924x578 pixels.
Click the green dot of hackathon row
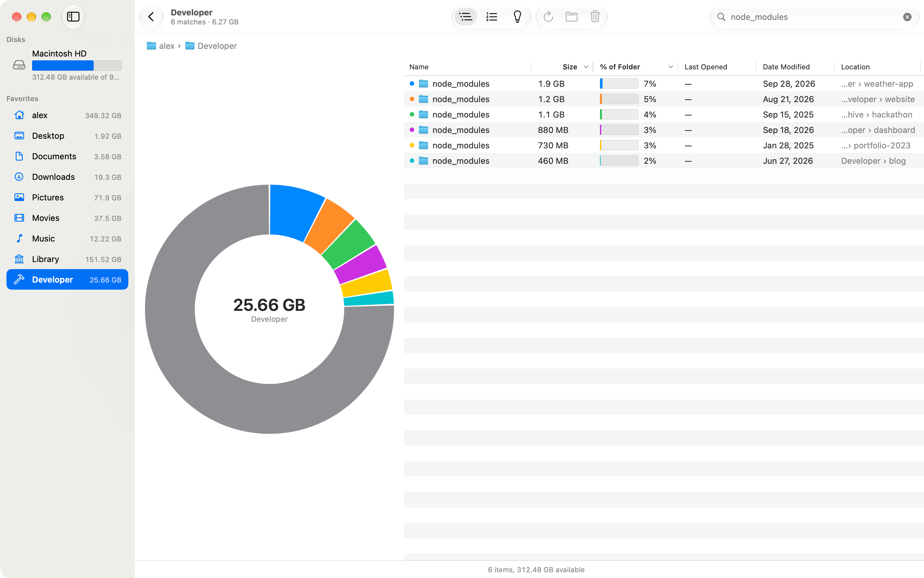pyautogui.click(x=412, y=115)
